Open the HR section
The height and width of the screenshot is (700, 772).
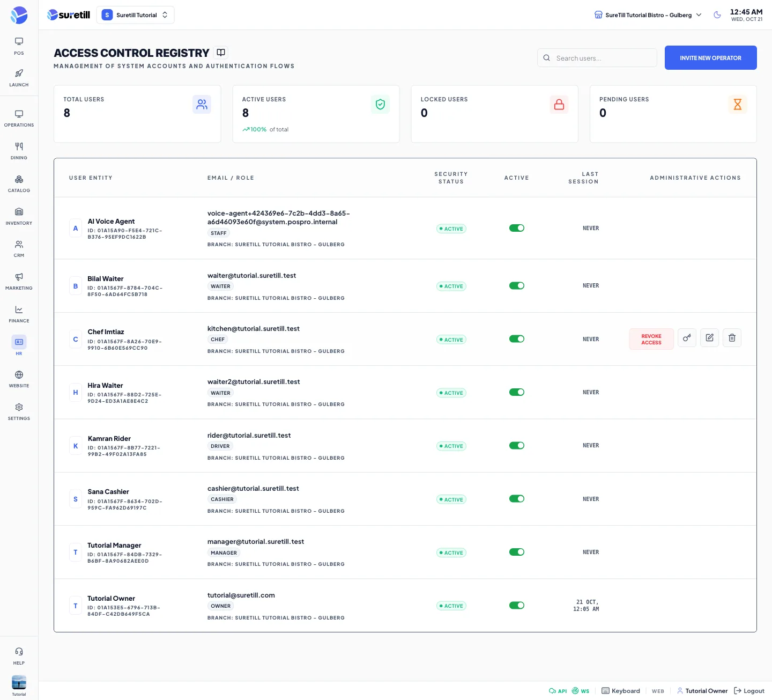(19, 347)
